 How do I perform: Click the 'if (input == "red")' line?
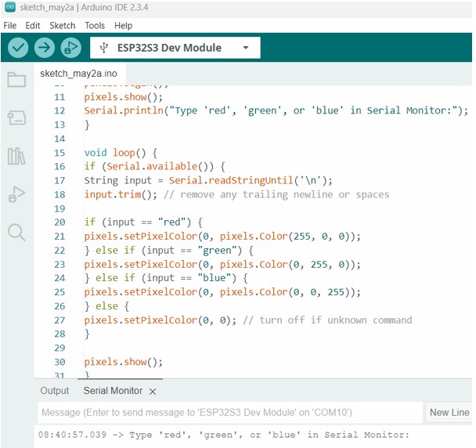point(143,222)
